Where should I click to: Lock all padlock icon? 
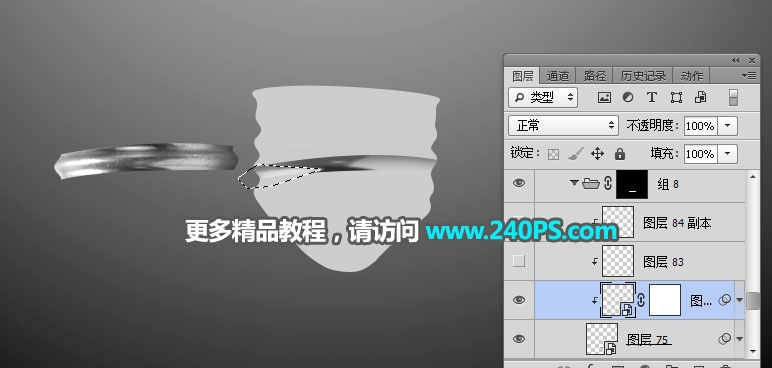(620, 154)
